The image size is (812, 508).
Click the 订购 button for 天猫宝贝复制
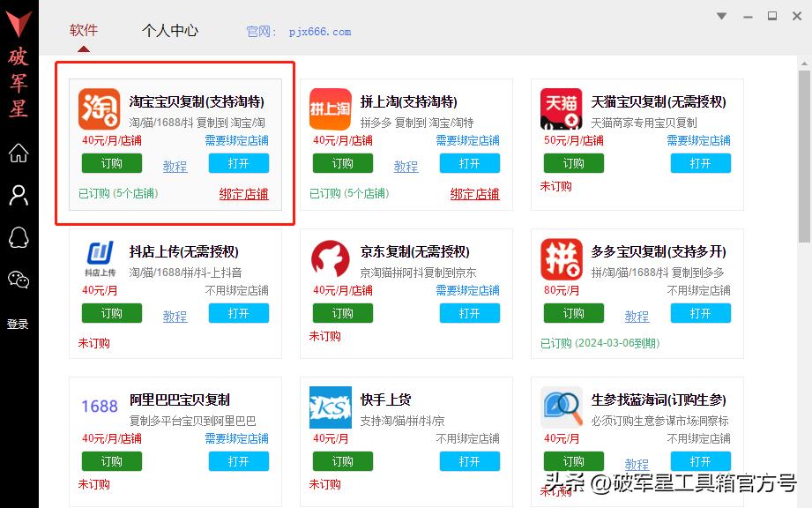(574, 163)
